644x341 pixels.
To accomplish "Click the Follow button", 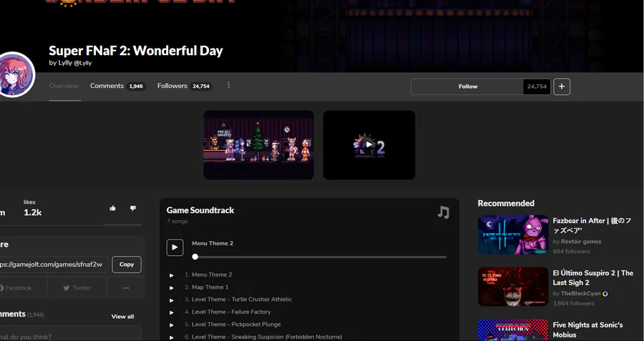I will (467, 87).
